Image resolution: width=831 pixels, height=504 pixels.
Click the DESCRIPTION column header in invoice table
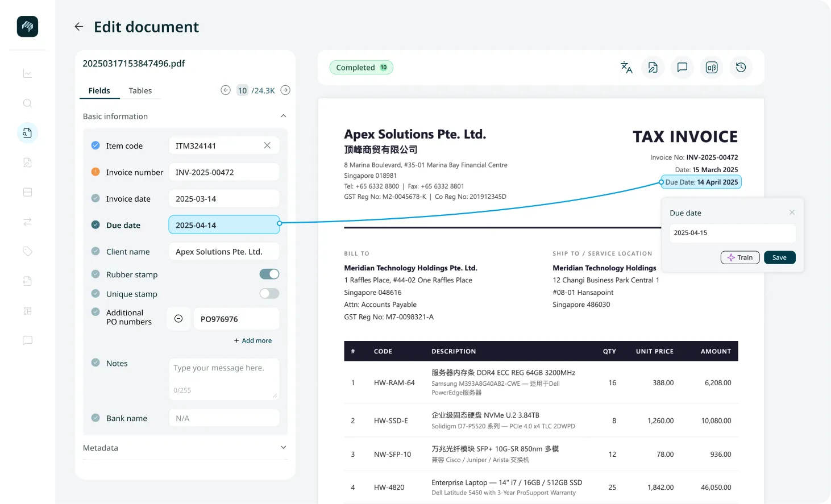coord(454,351)
